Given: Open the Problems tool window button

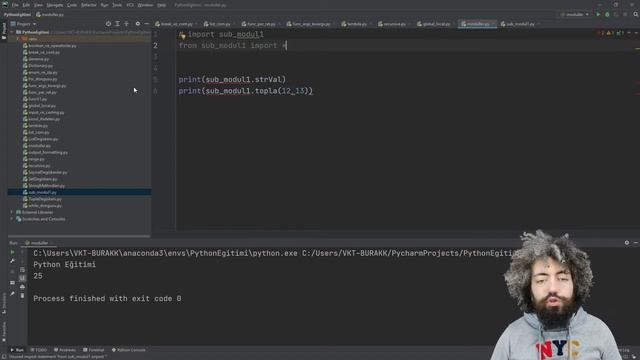Looking at the screenshot, I should (65, 350).
